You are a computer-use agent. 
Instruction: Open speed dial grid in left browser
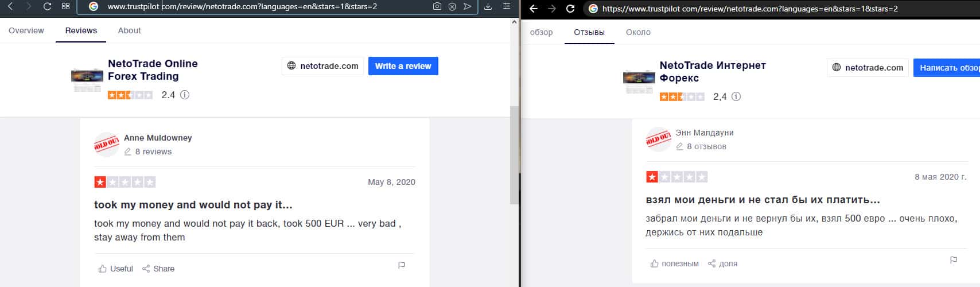point(65,6)
